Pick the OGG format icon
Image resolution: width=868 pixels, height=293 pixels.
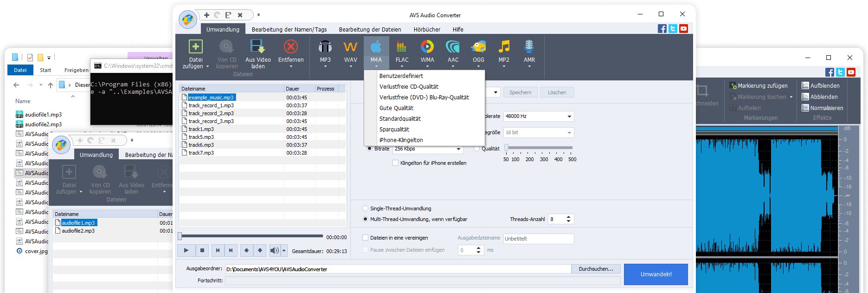tap(478, 47)
